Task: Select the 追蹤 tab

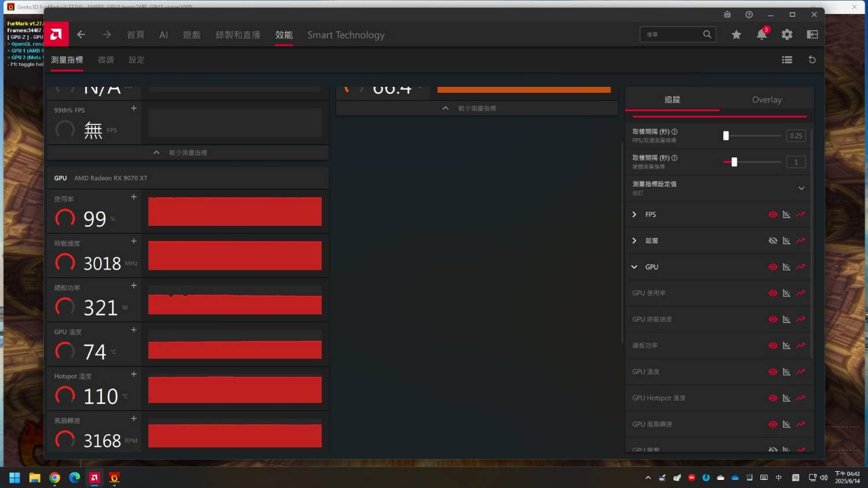Action: 672,100
